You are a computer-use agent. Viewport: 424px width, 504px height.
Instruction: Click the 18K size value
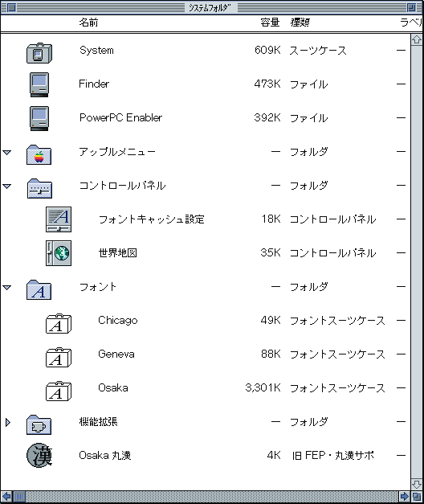(x=271, y=219)
